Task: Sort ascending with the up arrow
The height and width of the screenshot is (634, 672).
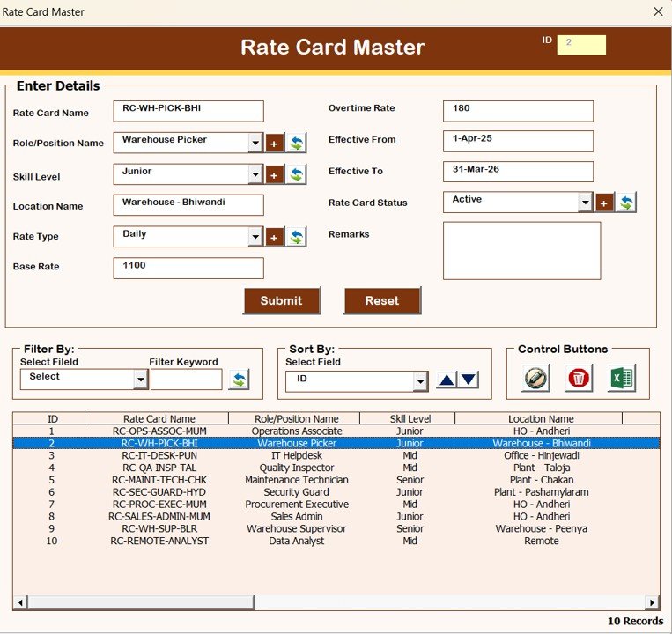Action: pos(447,380)
